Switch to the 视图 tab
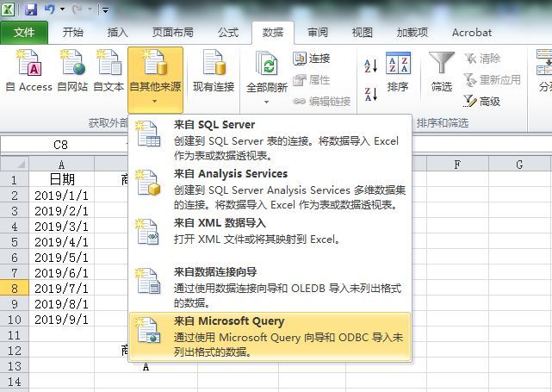 [x=363, y=33]
